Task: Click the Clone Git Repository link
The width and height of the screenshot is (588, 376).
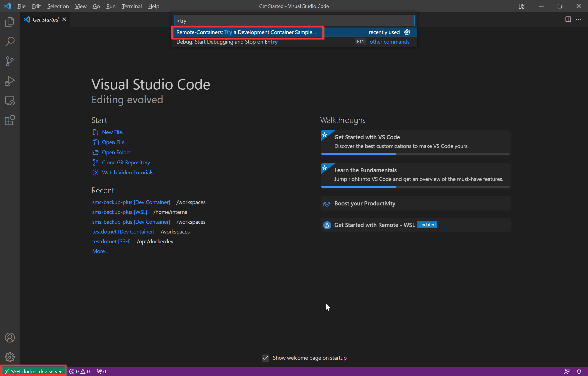Action: coord(127,162)
